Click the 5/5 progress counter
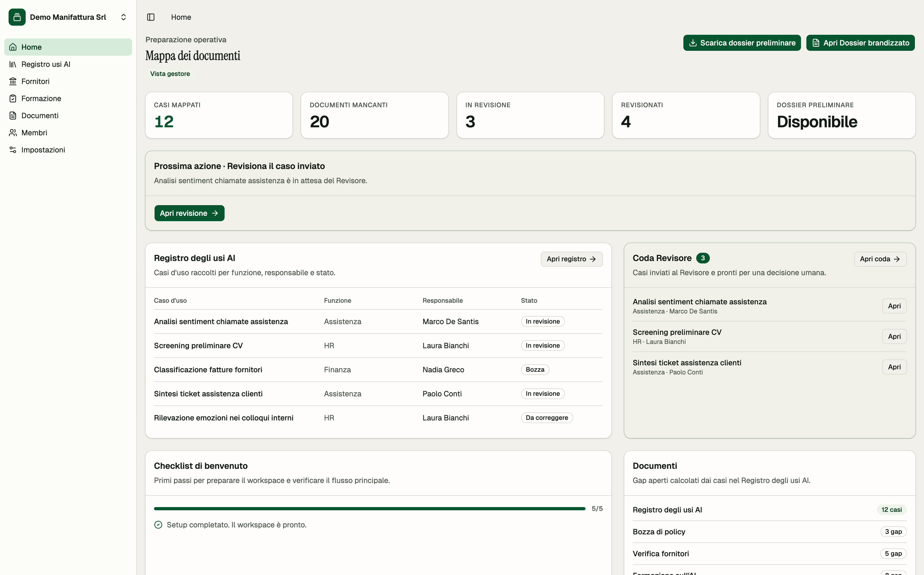Viewport: 924px width, 575px height. (x=597, y=509)
